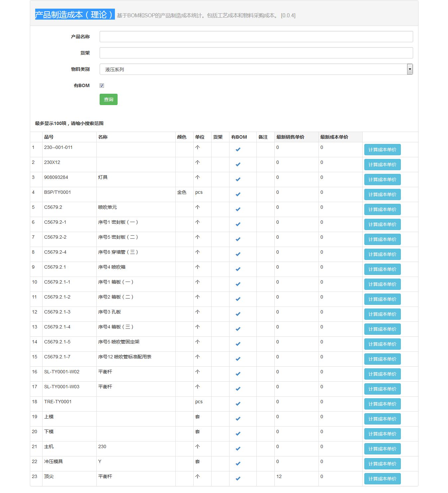The height and width of the screenshot is (493, 448).
Task: Click the BOM checkmark for 顶尖 row
Action: point(238,479)
